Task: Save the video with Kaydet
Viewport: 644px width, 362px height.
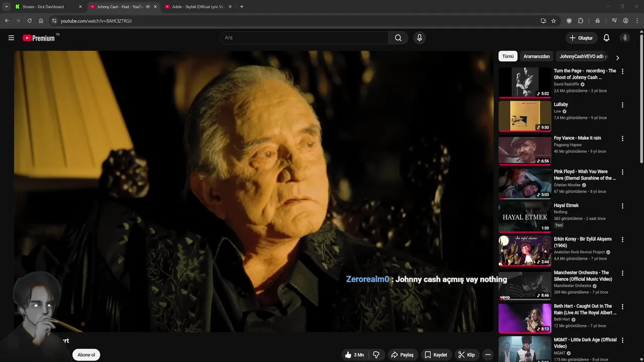Action: (x=435, y=354)
